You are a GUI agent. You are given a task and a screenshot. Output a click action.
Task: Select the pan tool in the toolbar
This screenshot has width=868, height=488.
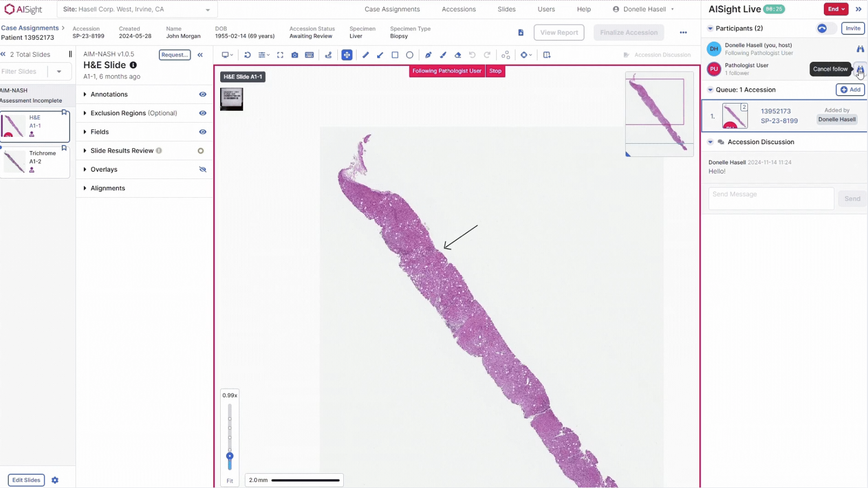coord(347,55)
